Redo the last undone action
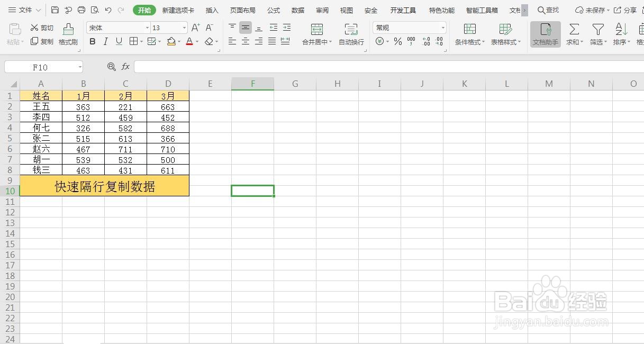 121,10
